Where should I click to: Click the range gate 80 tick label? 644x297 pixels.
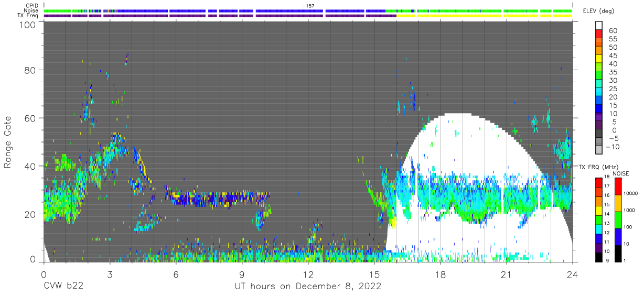coord(30,70)
